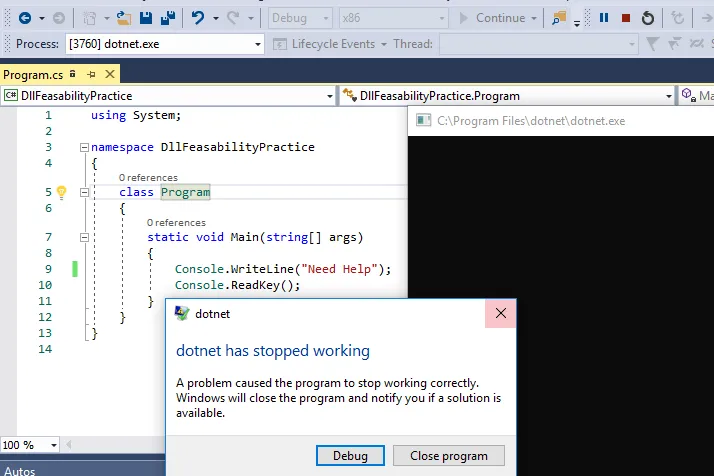Click the "using System;" line of code

coord(136,115)
